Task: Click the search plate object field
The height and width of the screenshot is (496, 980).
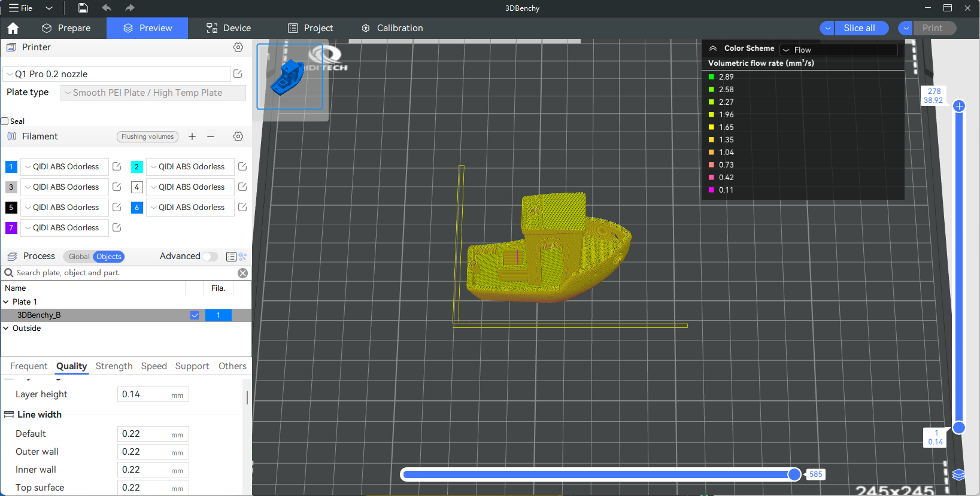Action: click(126, 273)
